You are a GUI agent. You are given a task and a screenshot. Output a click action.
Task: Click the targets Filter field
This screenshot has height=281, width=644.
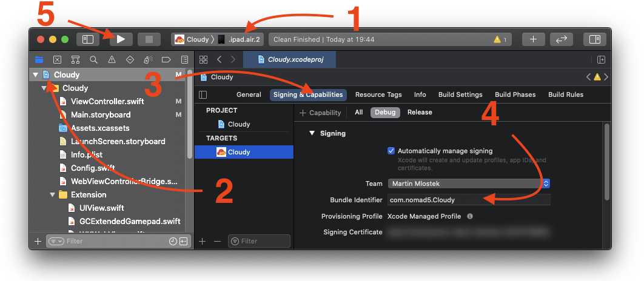(x=259, y=241)
